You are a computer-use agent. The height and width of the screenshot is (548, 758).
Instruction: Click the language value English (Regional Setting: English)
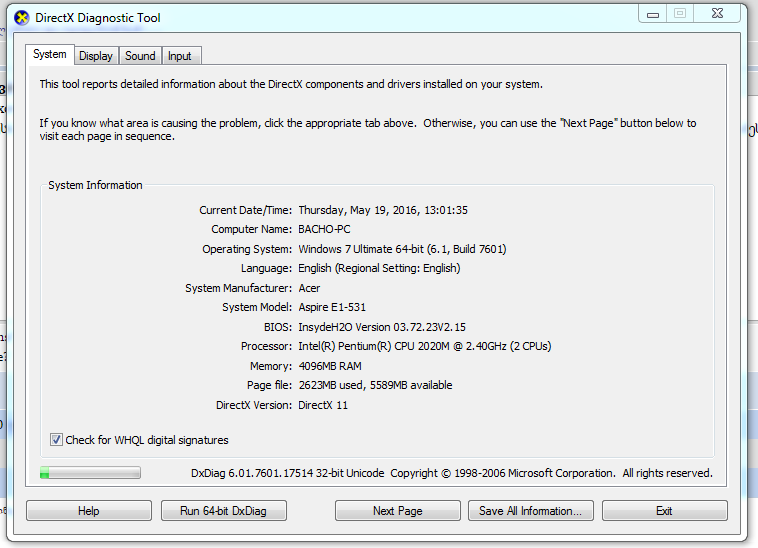pyautogui.click(x=379, y=268)
